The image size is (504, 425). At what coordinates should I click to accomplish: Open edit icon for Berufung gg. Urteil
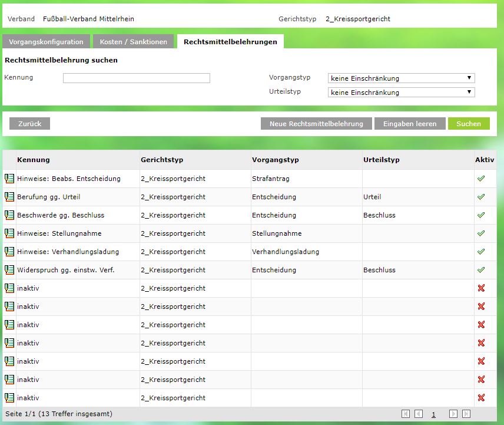tap(9, 197)
